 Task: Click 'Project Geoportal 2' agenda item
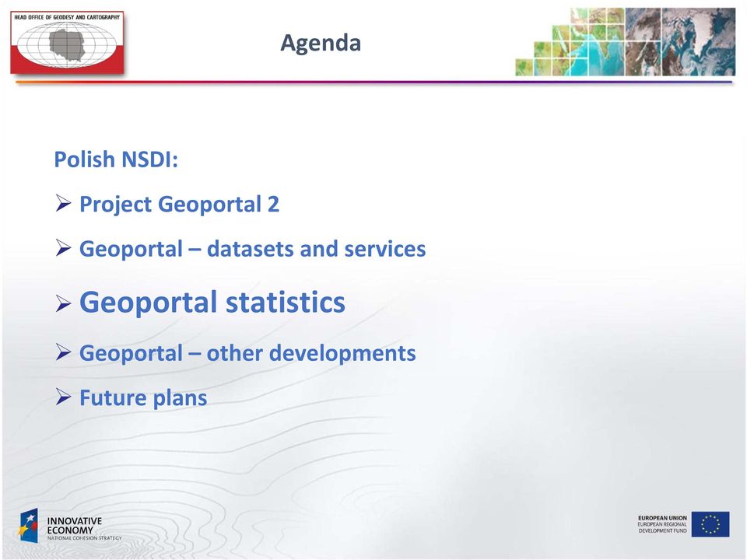(x=179, y=205)
